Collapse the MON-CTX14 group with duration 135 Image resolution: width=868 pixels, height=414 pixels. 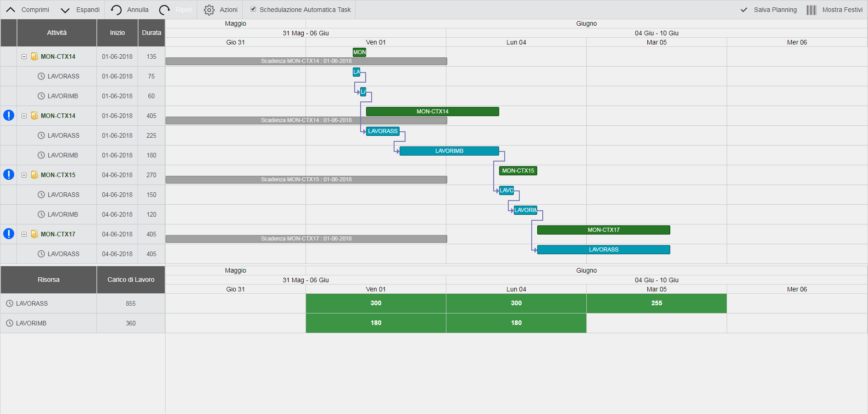pyautogui.click(x=24, y=56)
